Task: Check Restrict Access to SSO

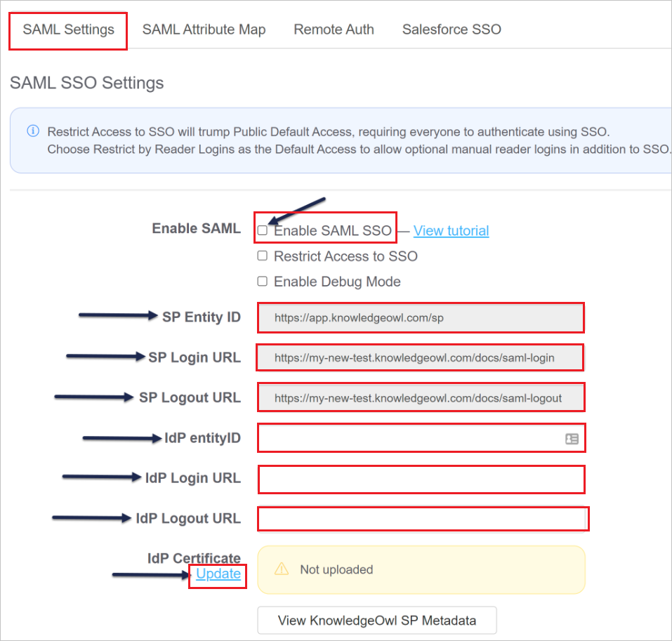Action: click(x=263, y=256)
